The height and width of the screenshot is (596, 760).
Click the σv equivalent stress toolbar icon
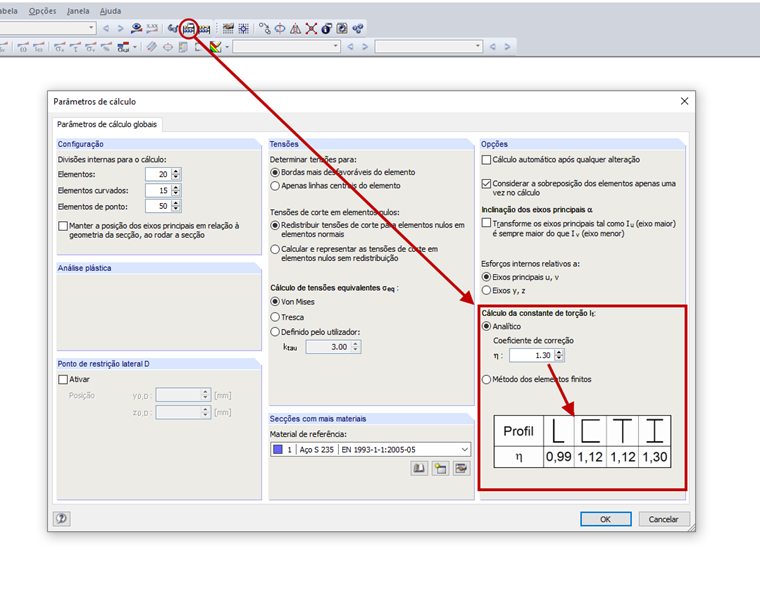tap(91, 47)
